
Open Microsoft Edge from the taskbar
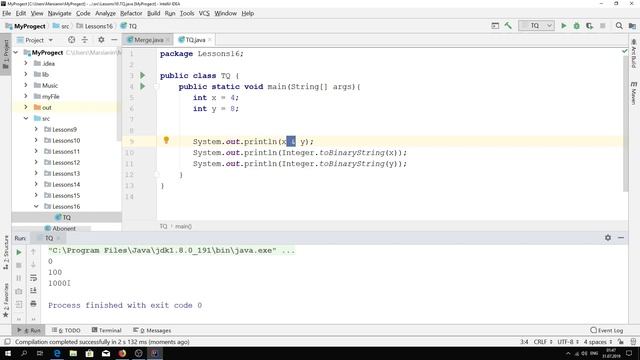tap(57, 353)
